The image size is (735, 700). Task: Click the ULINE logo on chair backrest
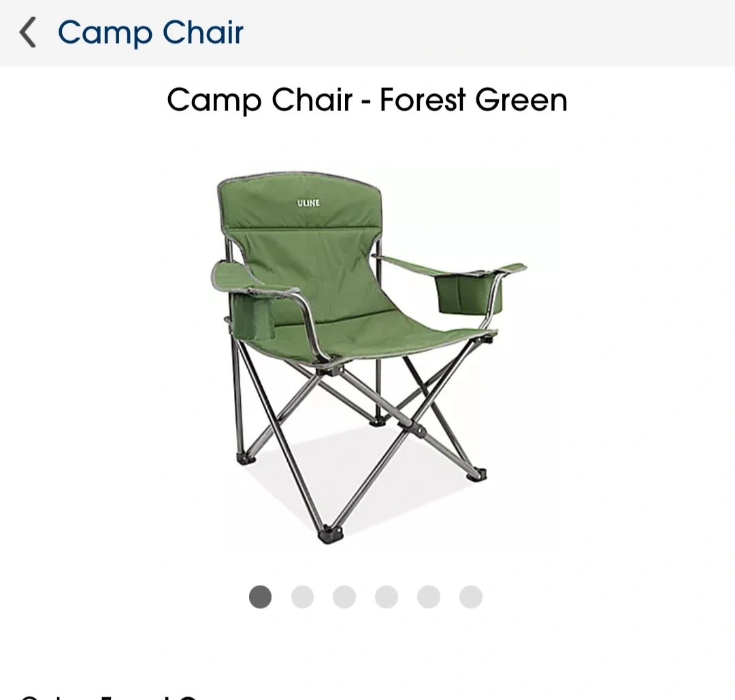pyautogui.click(x=308, y=202)
